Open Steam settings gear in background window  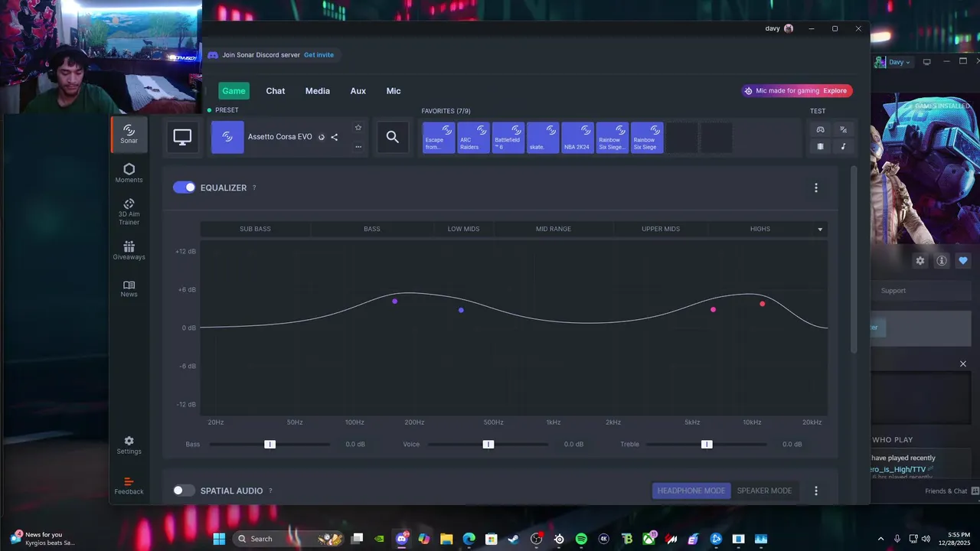(x=920, y=260)
